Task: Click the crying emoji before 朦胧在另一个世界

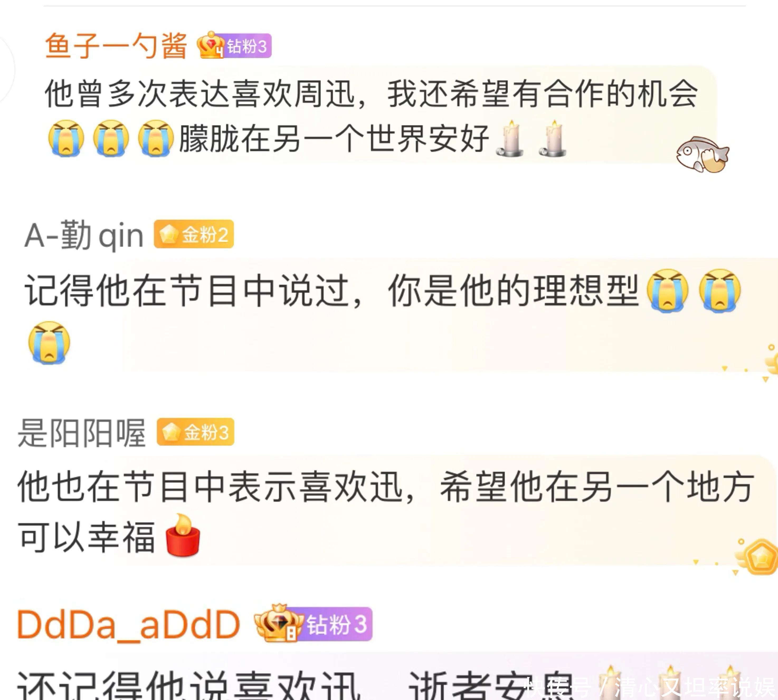Action: click(x=156, y=138)
